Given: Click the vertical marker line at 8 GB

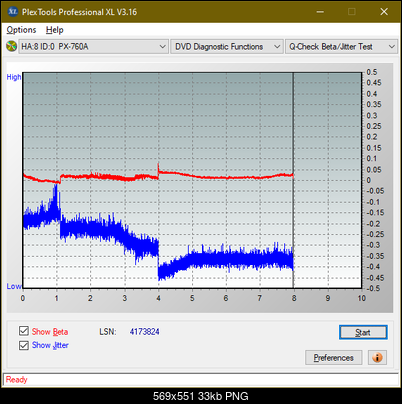Looking at the screenshot, I should (x=293, y=180).
